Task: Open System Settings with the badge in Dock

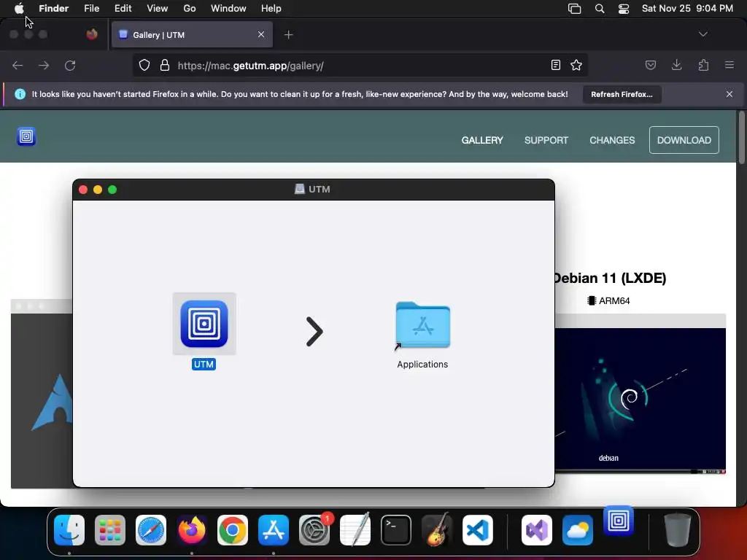Action: [x=314, y=530]
